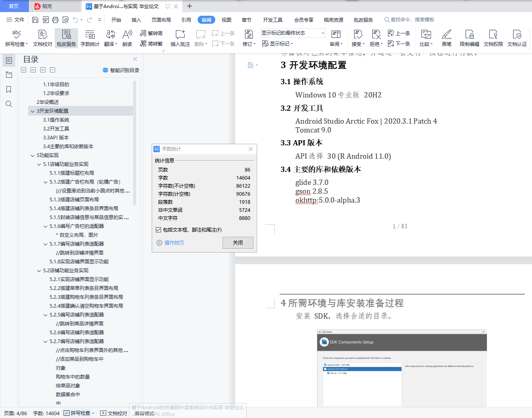Convert text to traditional Chinese
Viewport: 532px width, 418px height.
tap(152, 33)
